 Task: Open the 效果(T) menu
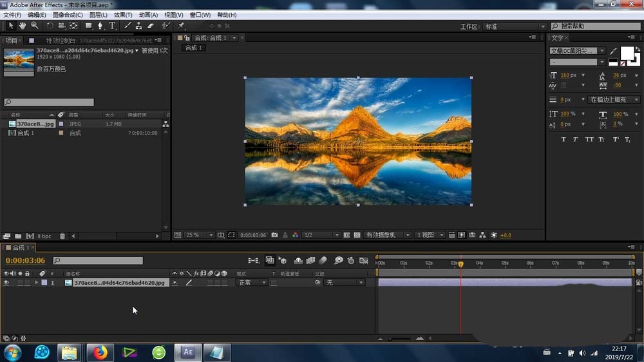point(123,15)
